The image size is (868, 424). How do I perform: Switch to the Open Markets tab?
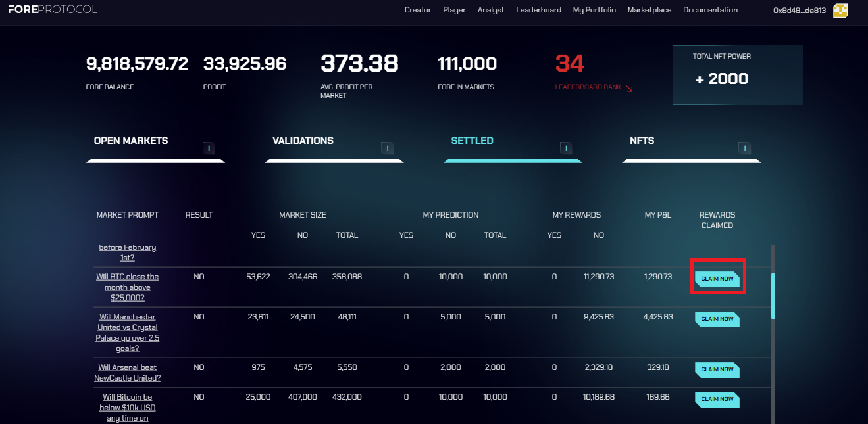[131, 141]
